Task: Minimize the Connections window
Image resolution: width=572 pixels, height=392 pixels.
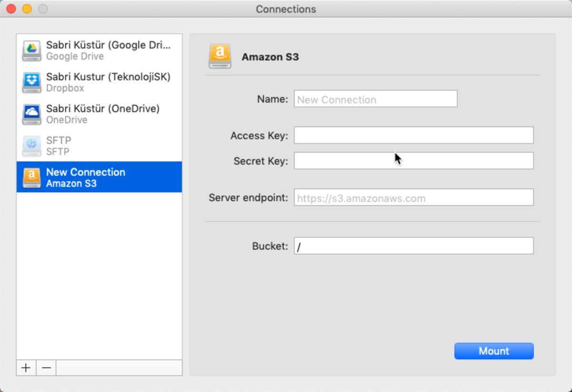Action: point(27,9)
